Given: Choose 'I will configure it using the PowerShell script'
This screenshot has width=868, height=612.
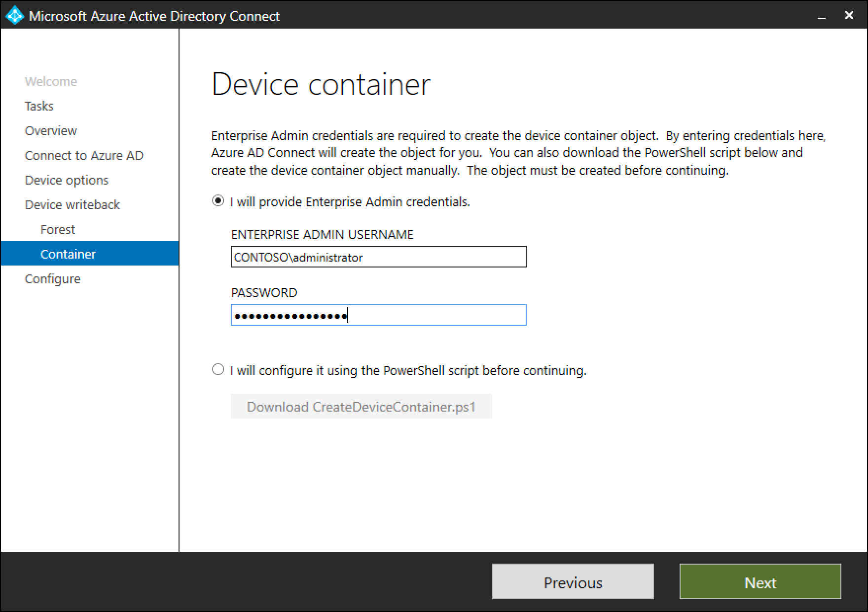Looking at the screenshot, I should pos(217,370).
